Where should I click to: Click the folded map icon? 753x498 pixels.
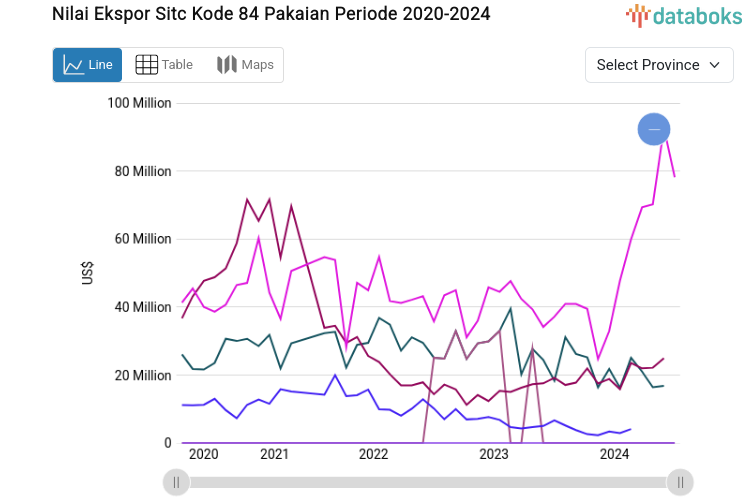(226, 65)
